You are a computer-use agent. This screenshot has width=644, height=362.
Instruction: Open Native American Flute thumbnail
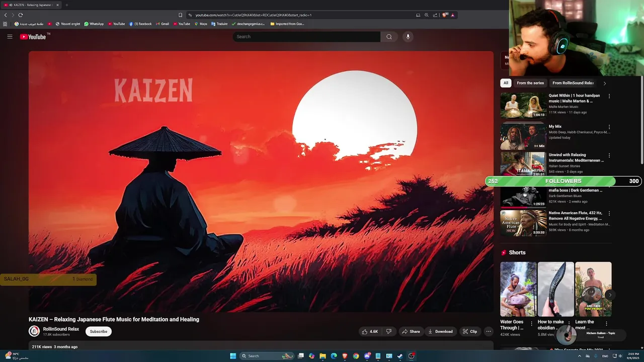pyautogui.click(x=523, y=223)
